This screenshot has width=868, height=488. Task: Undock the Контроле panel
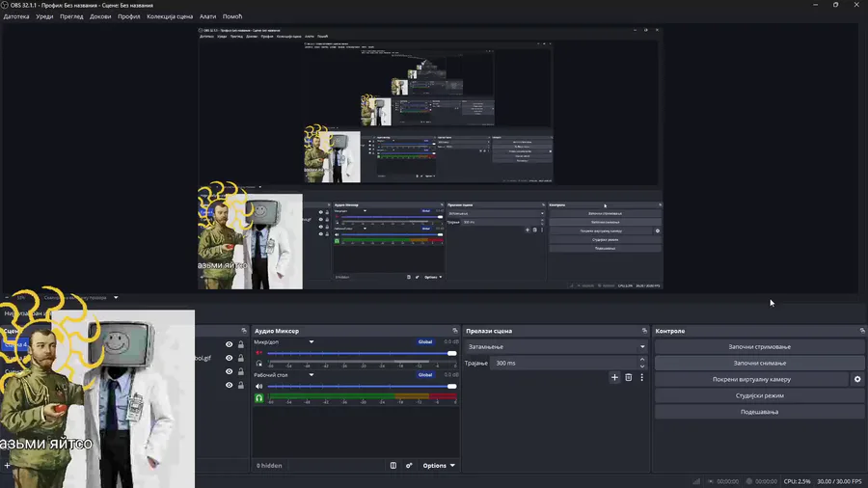(862, 331)
